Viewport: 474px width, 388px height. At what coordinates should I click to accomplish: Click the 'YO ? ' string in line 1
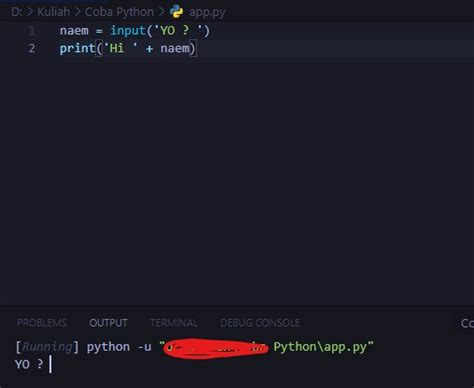click(x=178, y=31)
